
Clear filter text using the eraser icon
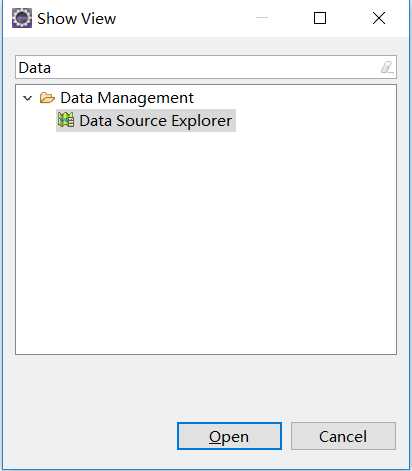(387, 67)
